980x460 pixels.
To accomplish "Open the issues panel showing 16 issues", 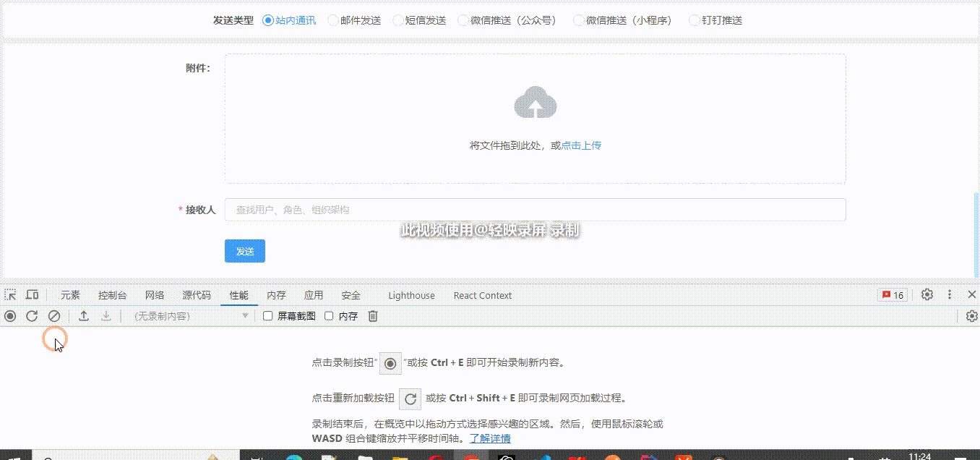I will click(892, 294).
